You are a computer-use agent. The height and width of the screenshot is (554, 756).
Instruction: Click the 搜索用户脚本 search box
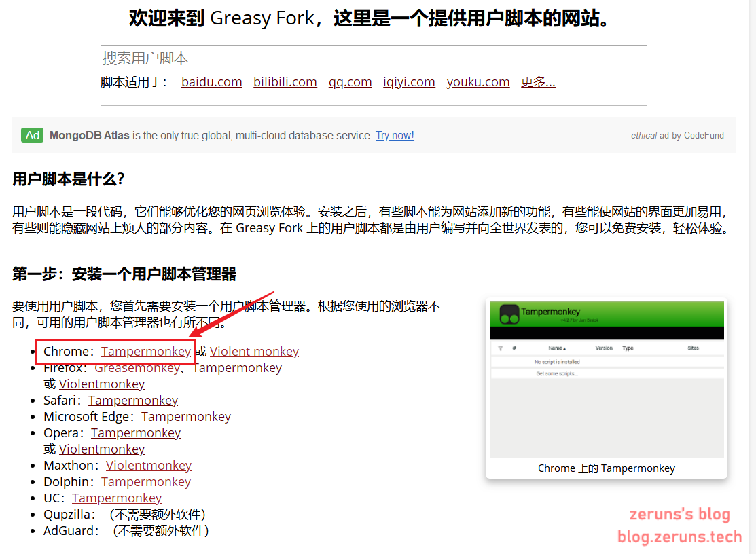point(374,58)
